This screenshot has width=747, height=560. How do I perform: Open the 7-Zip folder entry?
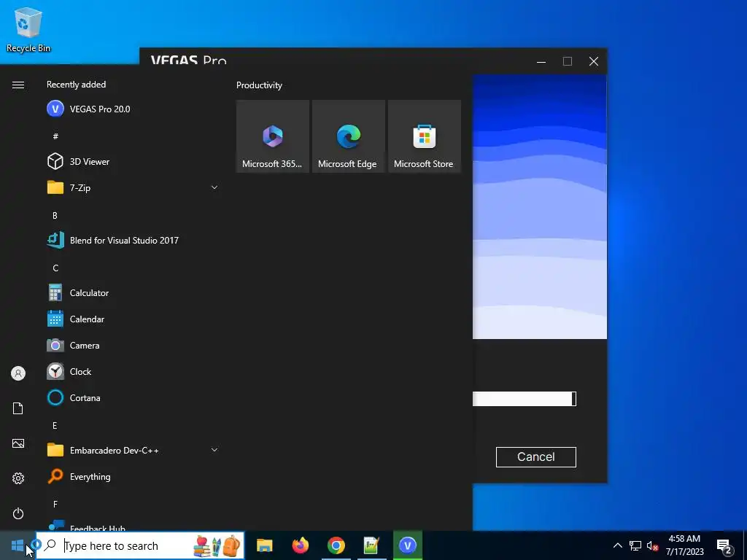click(x=133, y=187)
